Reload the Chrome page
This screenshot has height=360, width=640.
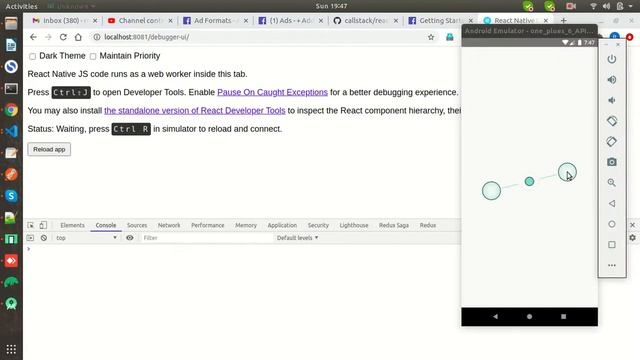[63, 37]
